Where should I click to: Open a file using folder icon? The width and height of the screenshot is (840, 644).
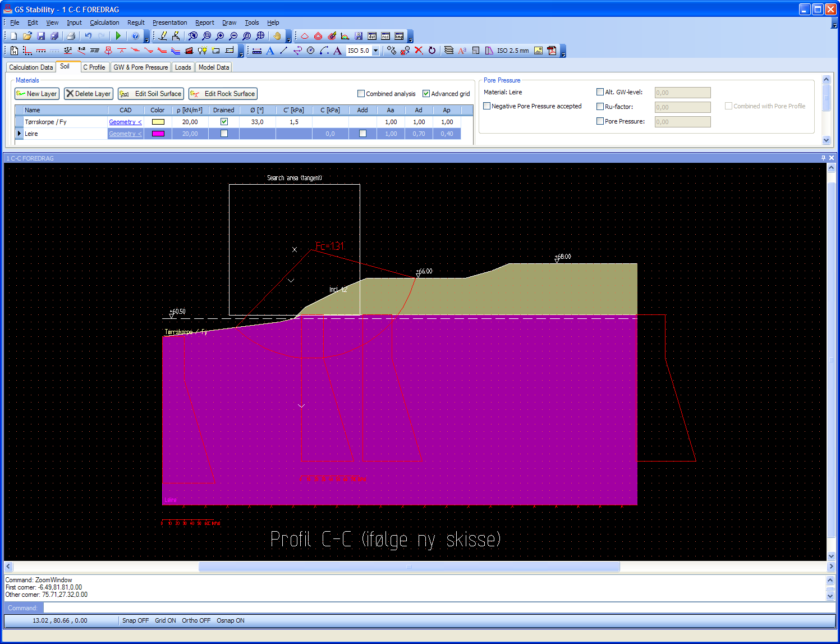(x=27, y=36)
